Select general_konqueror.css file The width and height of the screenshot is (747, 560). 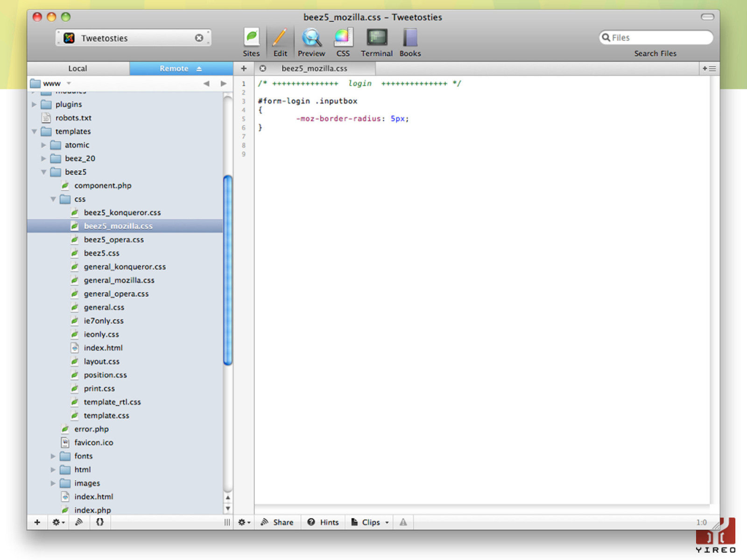125,267
